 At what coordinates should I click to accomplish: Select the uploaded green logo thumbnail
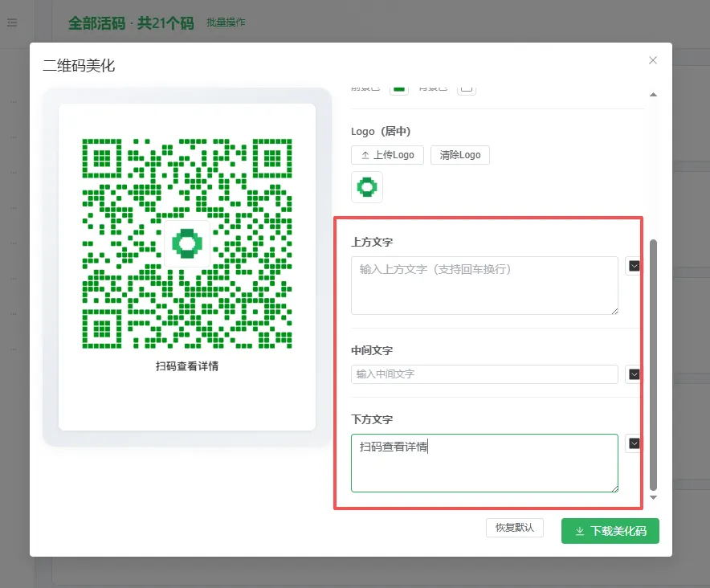367,187
